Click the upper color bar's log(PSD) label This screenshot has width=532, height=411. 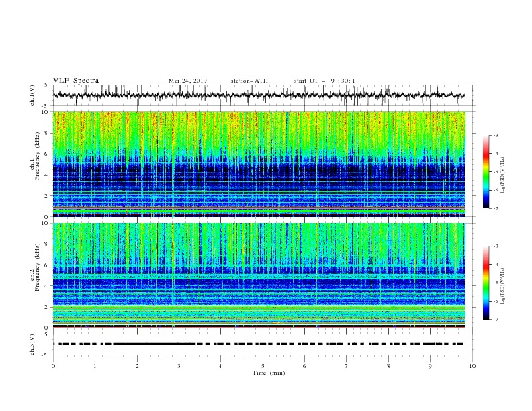[x=503, y=175]
